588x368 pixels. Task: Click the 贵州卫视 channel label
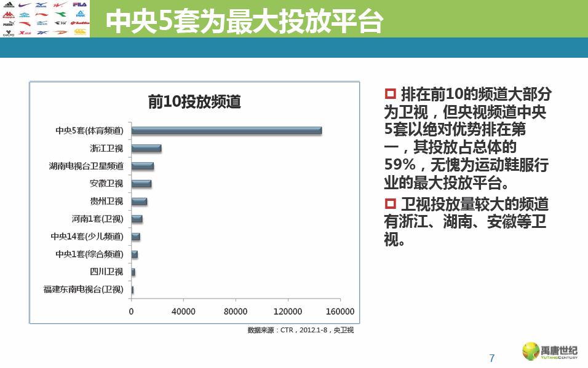point(106,201)
